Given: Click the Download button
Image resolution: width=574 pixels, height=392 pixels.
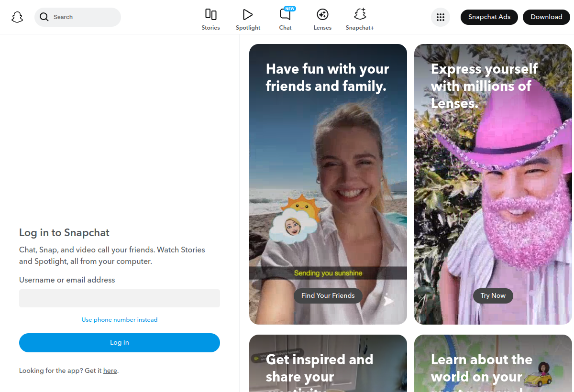Looking at the screenshot, I should pos(546,17).
